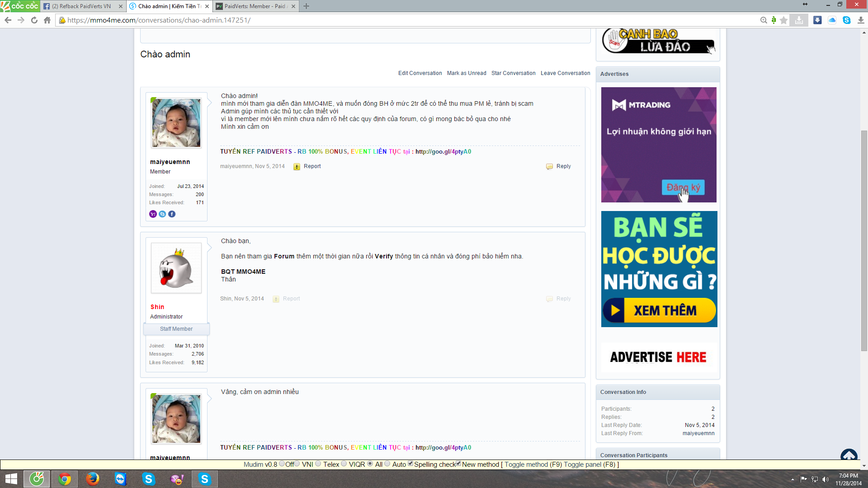Click maiyeuemnn's Yahoo messenger contact icon
This screenshot has height=488, width=868.
153,214
